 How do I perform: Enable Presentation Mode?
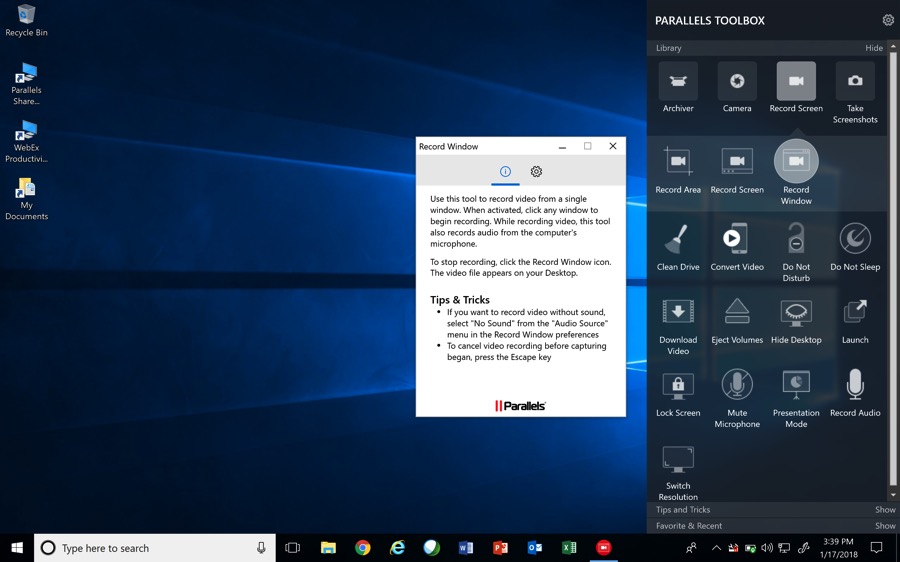point(796,385)
